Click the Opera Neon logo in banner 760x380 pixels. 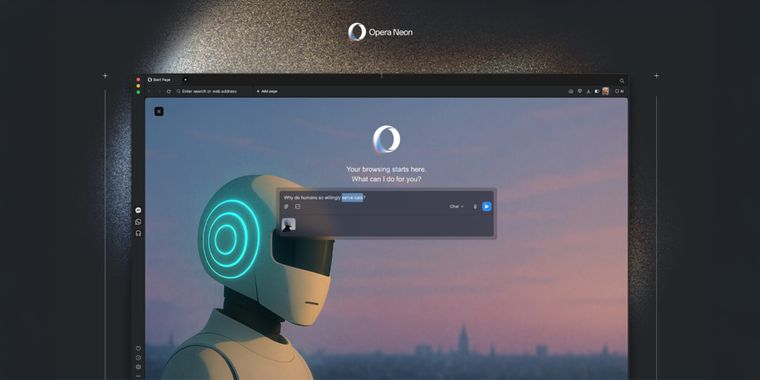(x=380, y=32)
